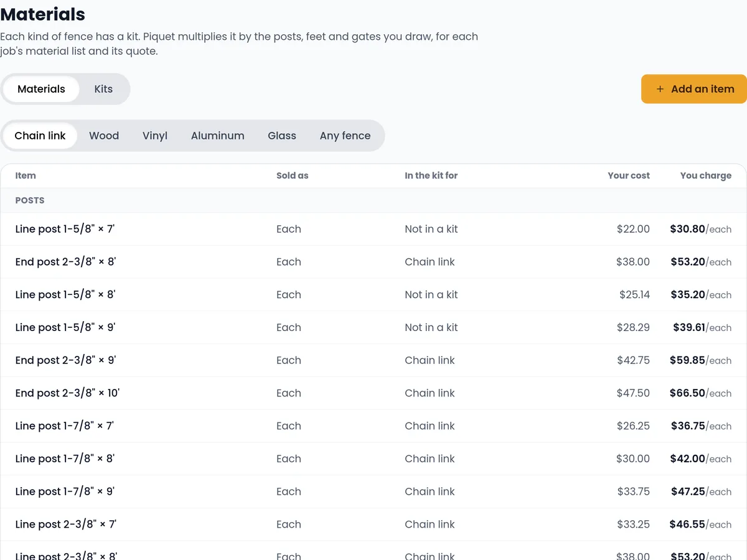Click the $33.25 cost value
The width and height of the screenshot is (747, 560).
tap(633, 525)
